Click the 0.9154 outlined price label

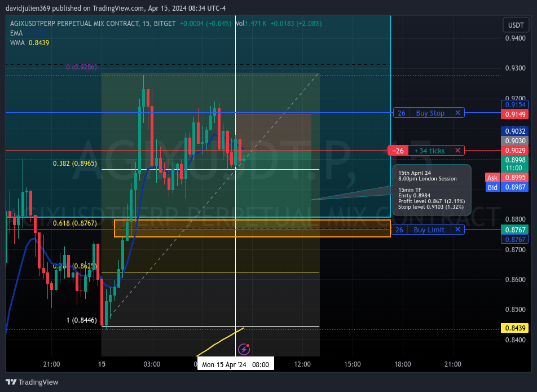pyautogui.click(x=515, y=105)
